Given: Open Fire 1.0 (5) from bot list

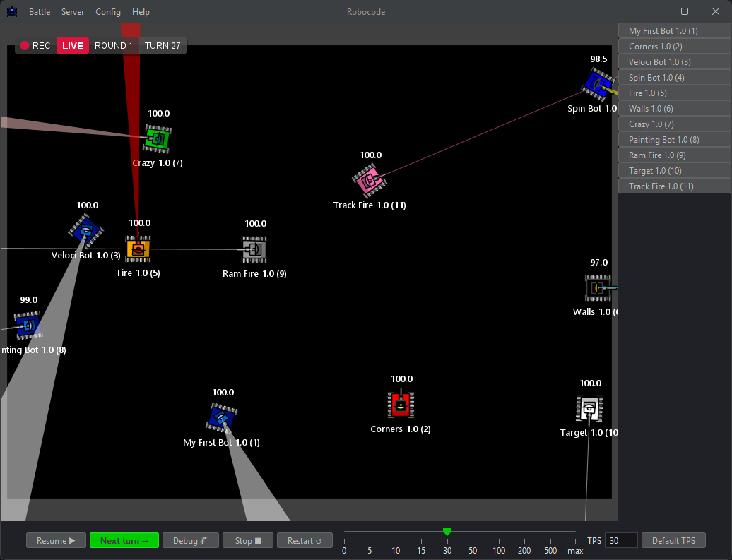Looking at the screenshot, I should click(675, 93).
